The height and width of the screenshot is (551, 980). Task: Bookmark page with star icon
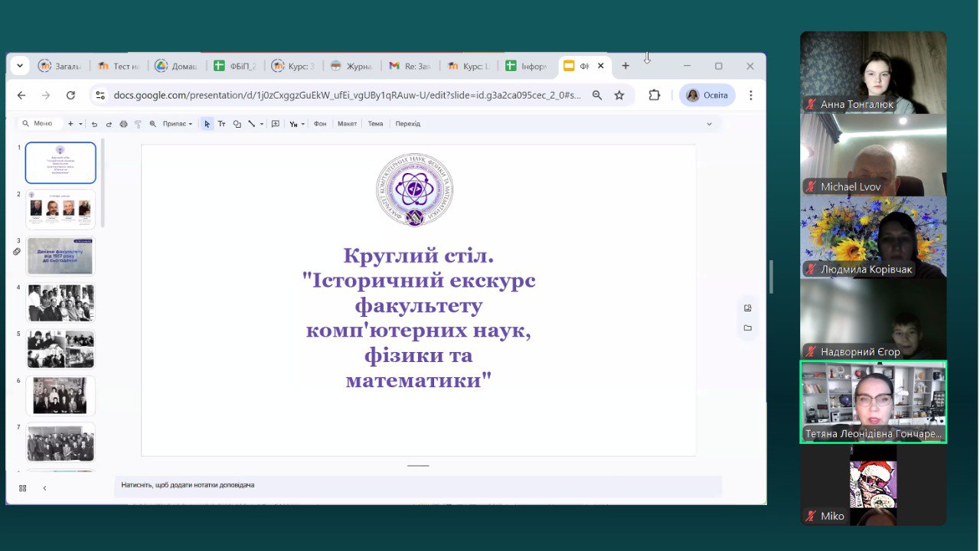[x=619, y=95]
